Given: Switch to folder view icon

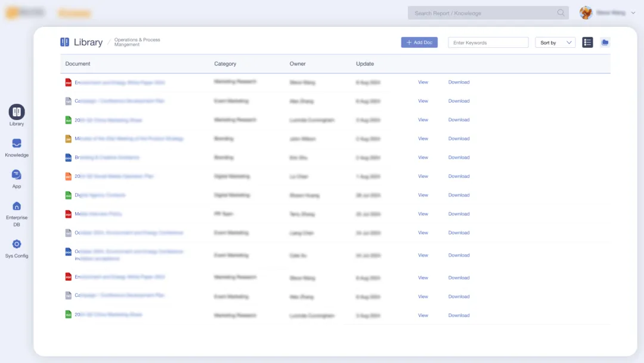Looking at the screenshot, I should [x=605, y=42].
